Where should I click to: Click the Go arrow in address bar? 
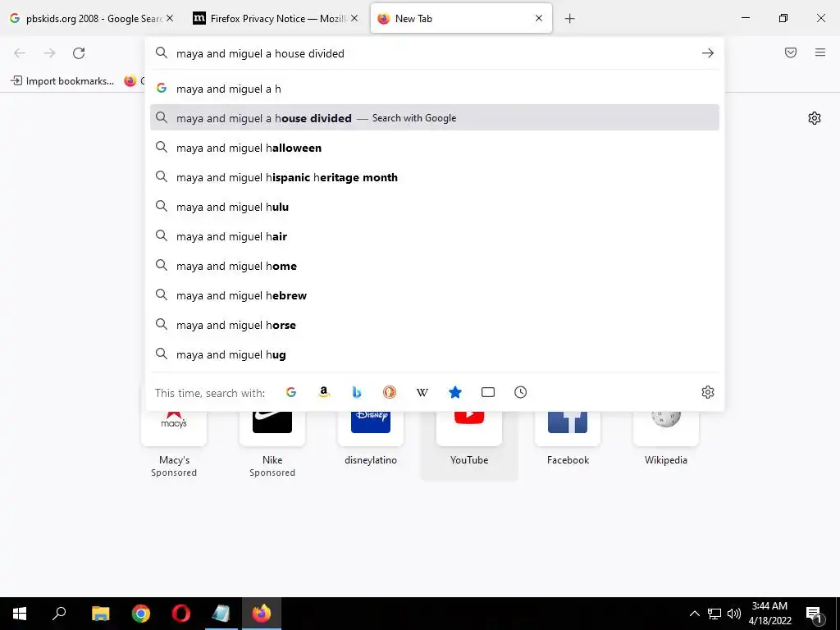click(x=708, y=53)
